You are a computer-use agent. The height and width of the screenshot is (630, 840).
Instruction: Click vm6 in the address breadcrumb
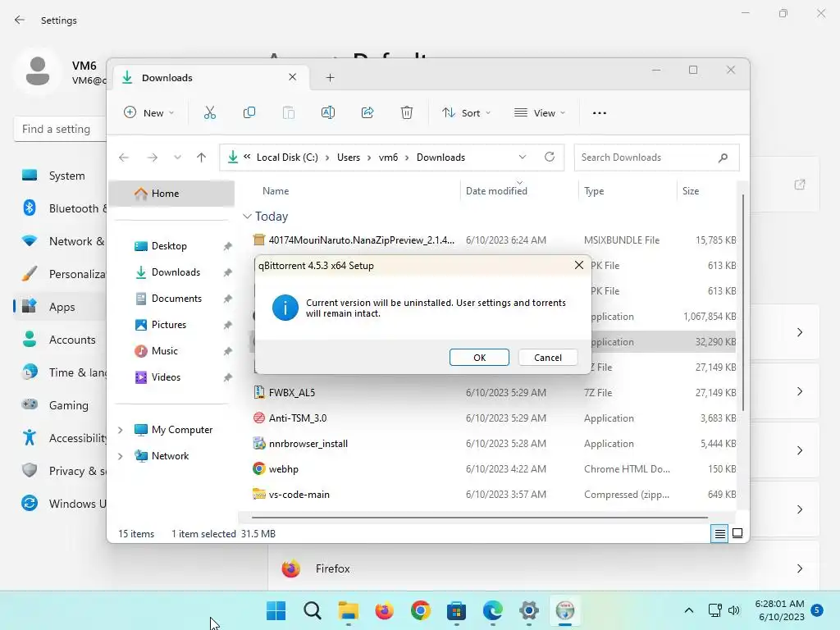(388, 157)
